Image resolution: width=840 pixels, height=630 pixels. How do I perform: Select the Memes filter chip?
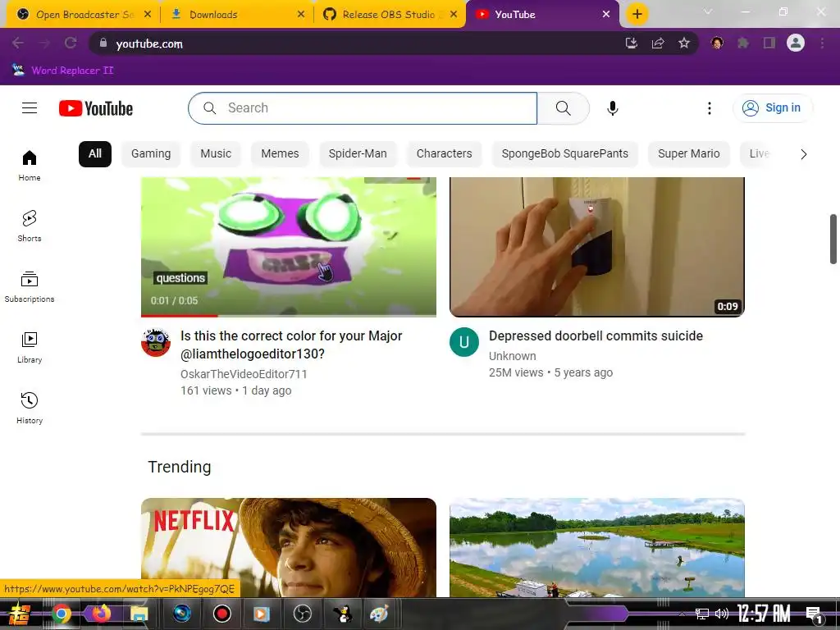click(x=281, y=153)
